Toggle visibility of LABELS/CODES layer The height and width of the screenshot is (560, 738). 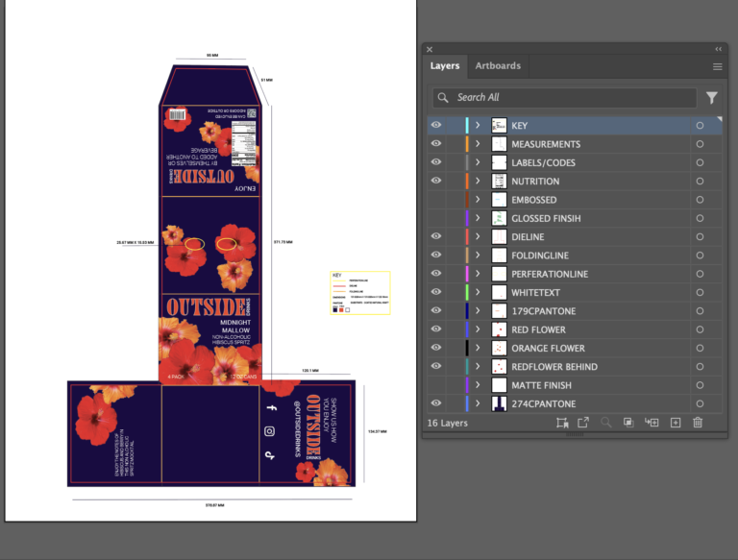coord(436,162)
